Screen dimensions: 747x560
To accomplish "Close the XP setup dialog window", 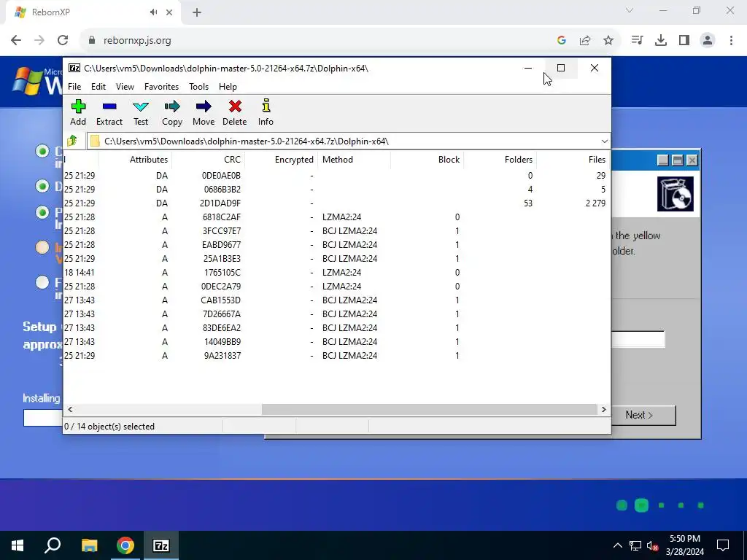I will [692, 160].
